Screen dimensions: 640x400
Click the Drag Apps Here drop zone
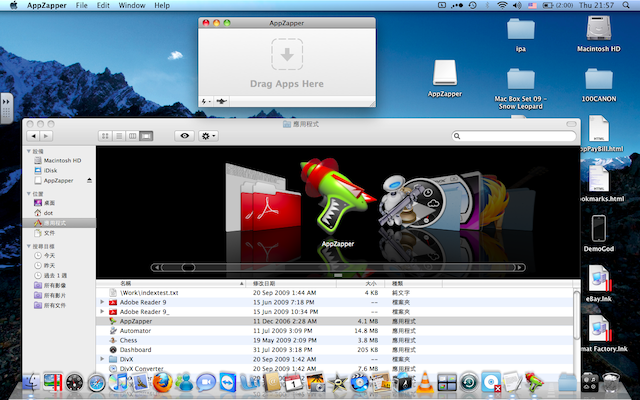point(287,62)
